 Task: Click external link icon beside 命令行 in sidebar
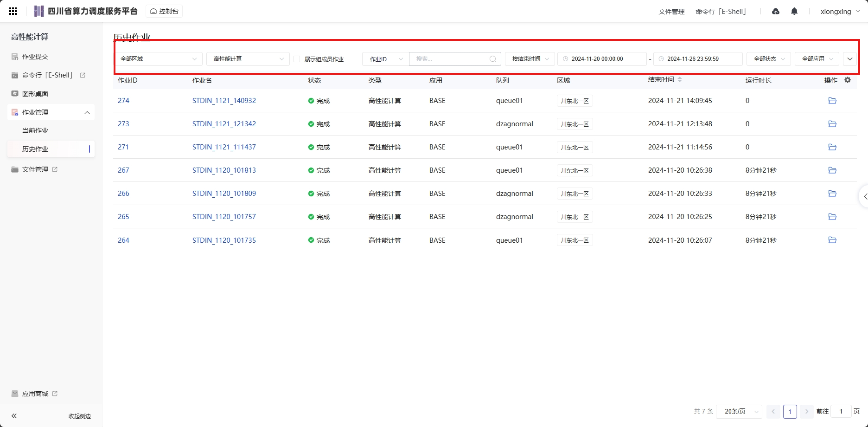pos(83,75)
